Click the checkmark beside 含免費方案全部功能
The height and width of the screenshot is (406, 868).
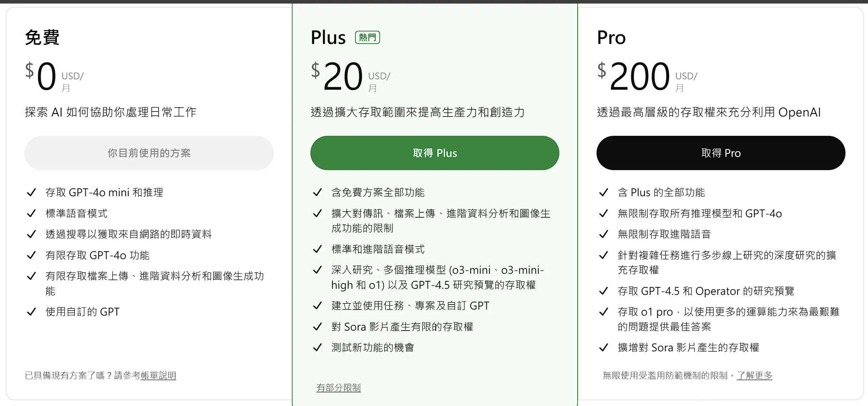click(x=317, y=192)
